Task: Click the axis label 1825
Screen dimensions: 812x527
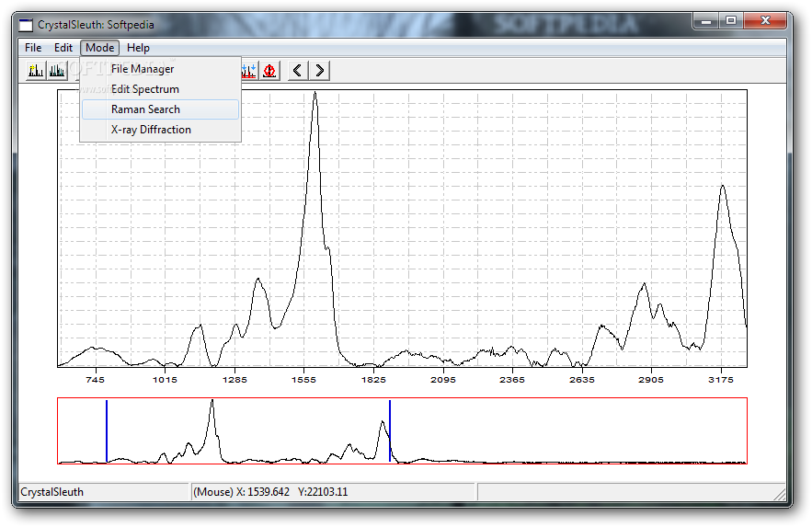Action: (373, 380)
